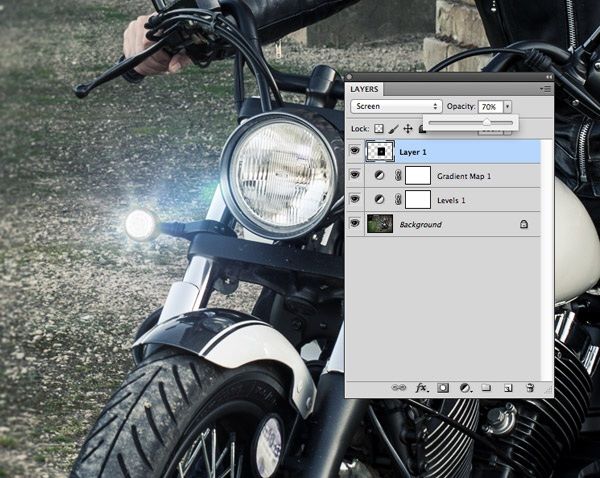The width and height of the screenshot is (600, 478).
Task: Select the LAYERS panel tab
Action: tap(365, 89)
